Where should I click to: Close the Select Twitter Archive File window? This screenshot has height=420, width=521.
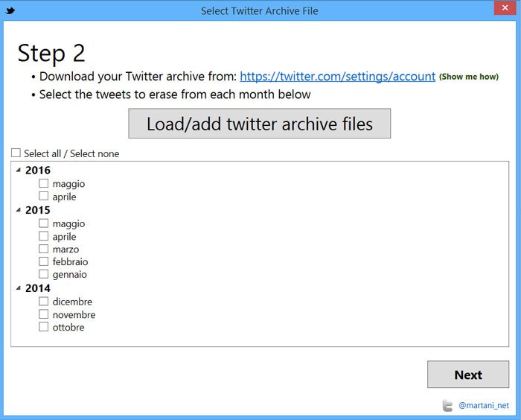pos(505,7)
